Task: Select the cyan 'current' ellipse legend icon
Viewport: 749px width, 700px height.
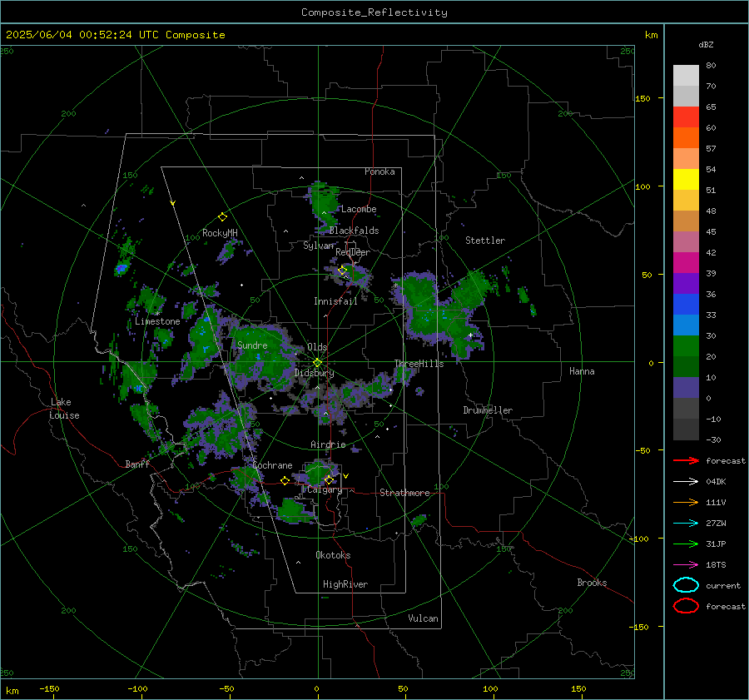Action: click(x=686, y=585)
